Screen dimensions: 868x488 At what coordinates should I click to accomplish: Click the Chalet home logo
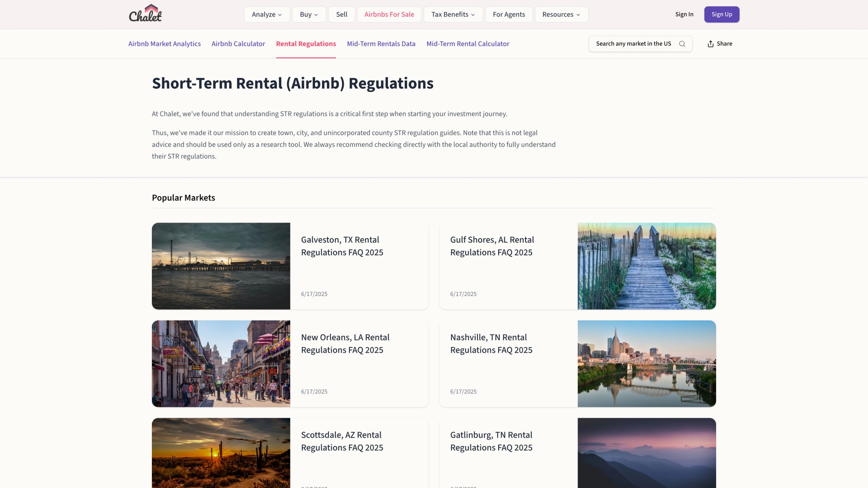pos(145,14)
